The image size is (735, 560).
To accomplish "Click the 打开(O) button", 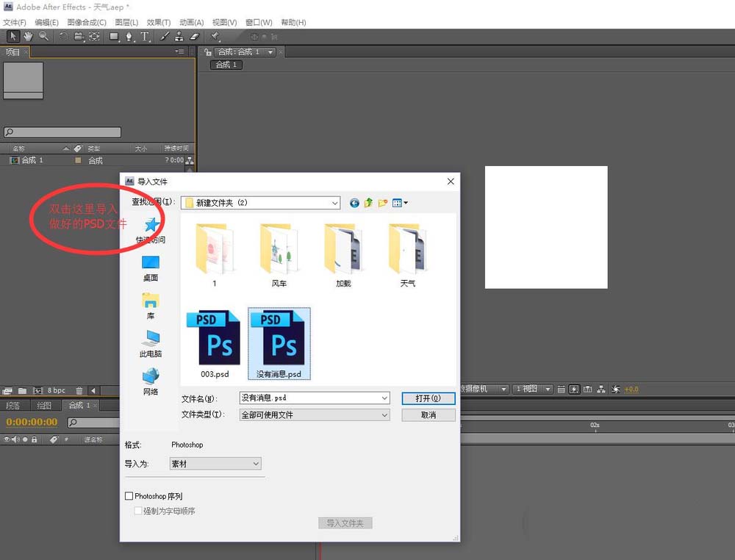I will (428, 398).
